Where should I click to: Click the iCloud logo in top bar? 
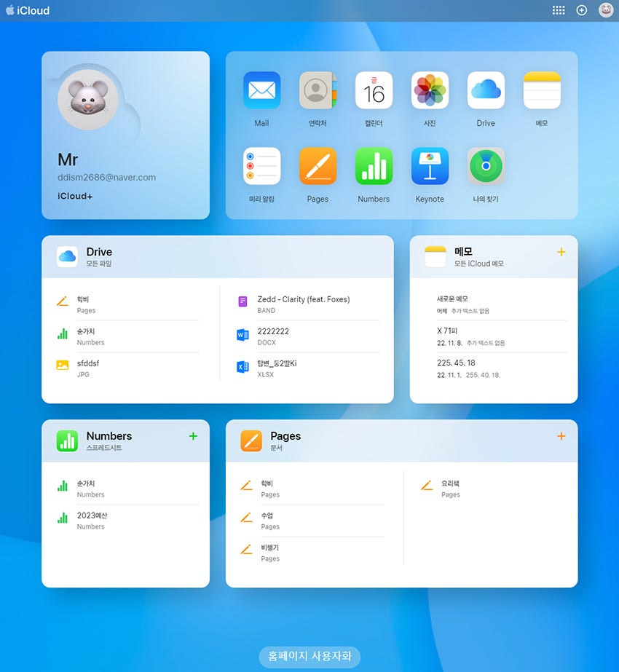[x=28, y=10]
